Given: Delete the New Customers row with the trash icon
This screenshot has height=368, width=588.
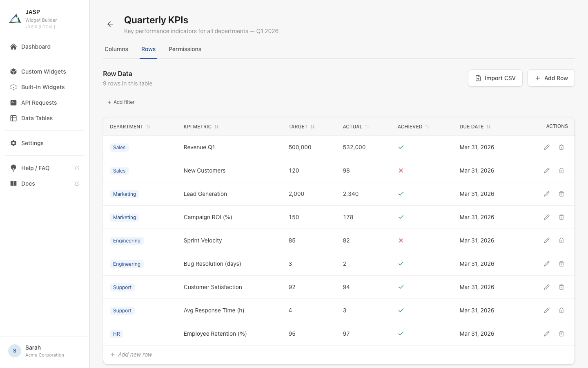Looking at the screenshot, I should click(x=561, y=171).
